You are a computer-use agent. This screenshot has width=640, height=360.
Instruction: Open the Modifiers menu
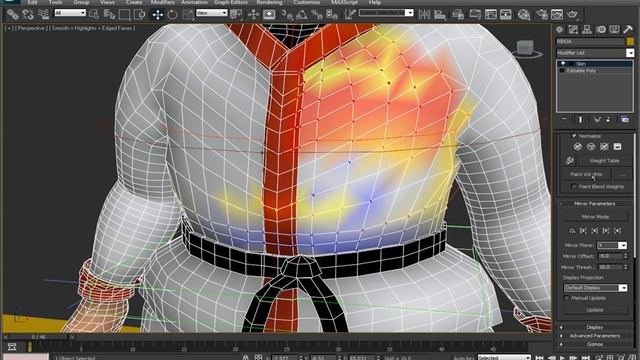coord(163,2)
